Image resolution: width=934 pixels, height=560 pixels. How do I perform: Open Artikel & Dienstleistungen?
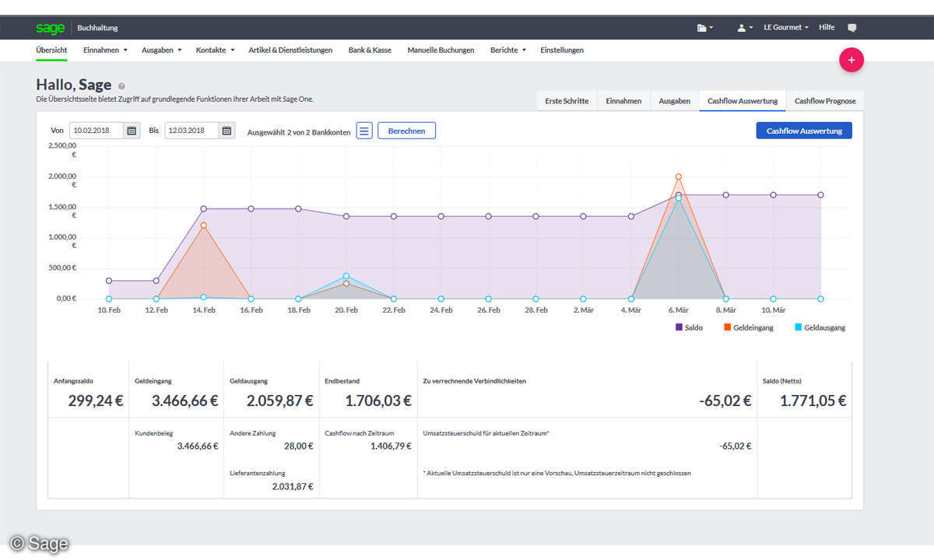[x=290, y=50]
